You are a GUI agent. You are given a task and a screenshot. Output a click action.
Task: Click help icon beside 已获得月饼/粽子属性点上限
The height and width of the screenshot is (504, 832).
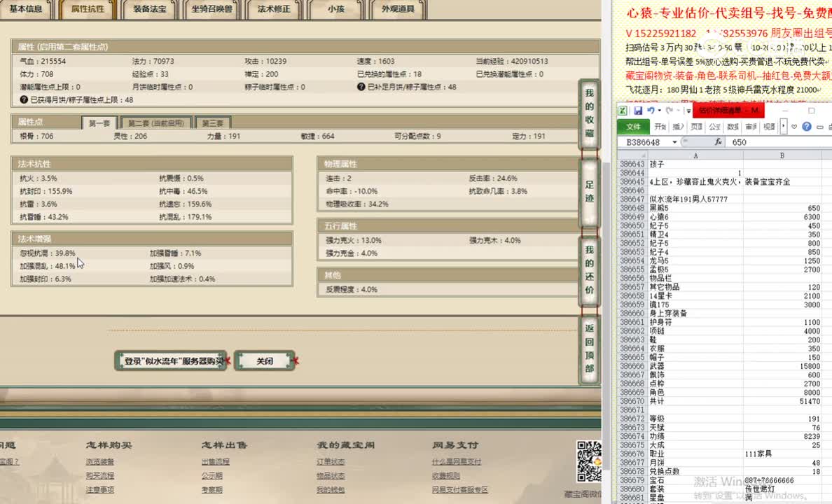click(x=24, y=99)
